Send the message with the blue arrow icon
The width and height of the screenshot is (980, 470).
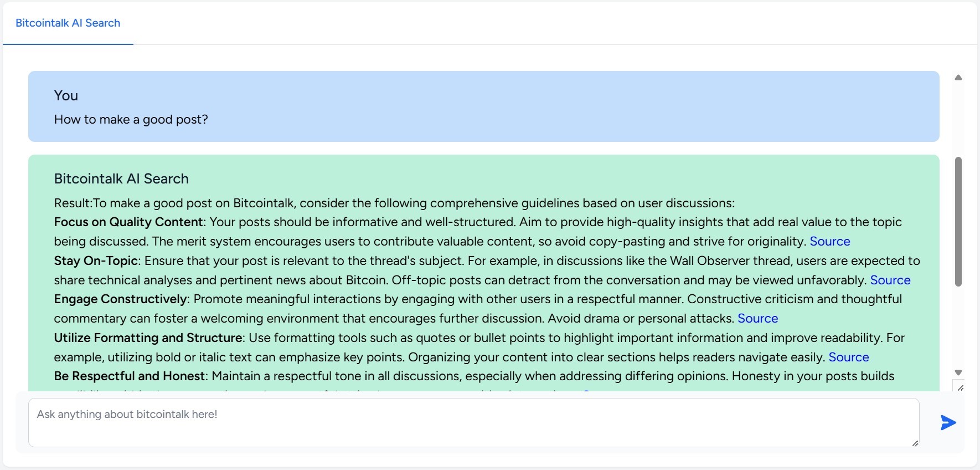click(948, 422)
